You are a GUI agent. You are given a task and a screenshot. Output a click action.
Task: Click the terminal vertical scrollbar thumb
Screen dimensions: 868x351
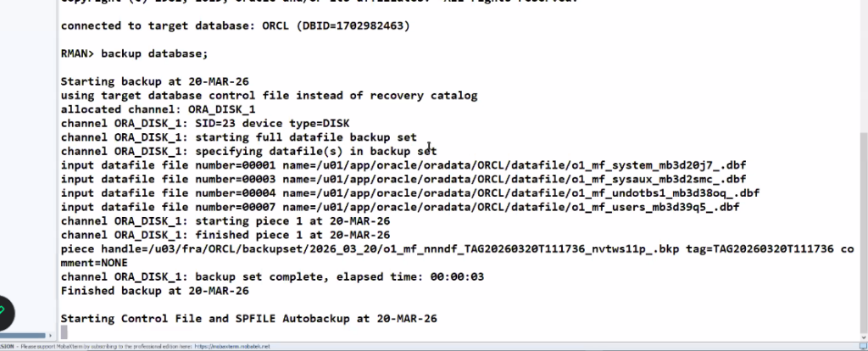[863, 229]
